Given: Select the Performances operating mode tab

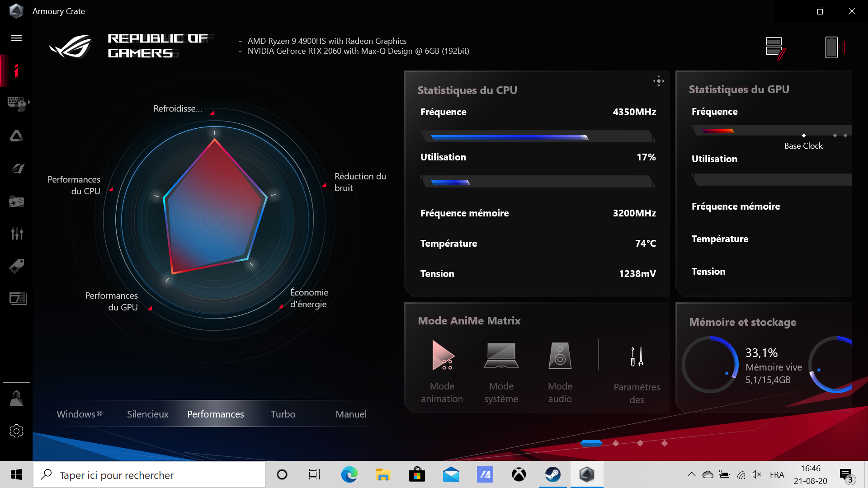Looking at the screenshot, I should click(216, 414).
